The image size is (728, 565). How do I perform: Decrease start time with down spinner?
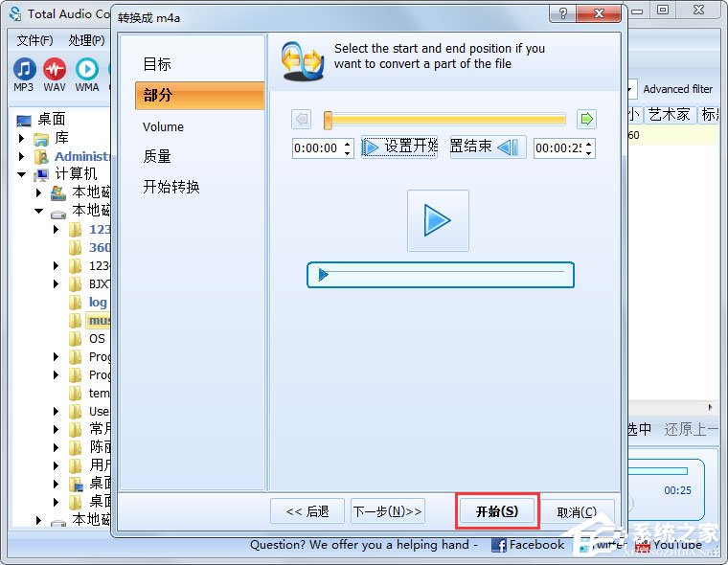tap(348, 153)
